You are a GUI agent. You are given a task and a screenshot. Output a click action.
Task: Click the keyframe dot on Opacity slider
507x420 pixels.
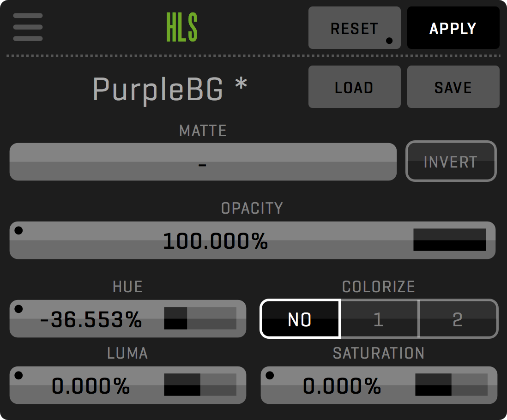[x=18, y=231]
